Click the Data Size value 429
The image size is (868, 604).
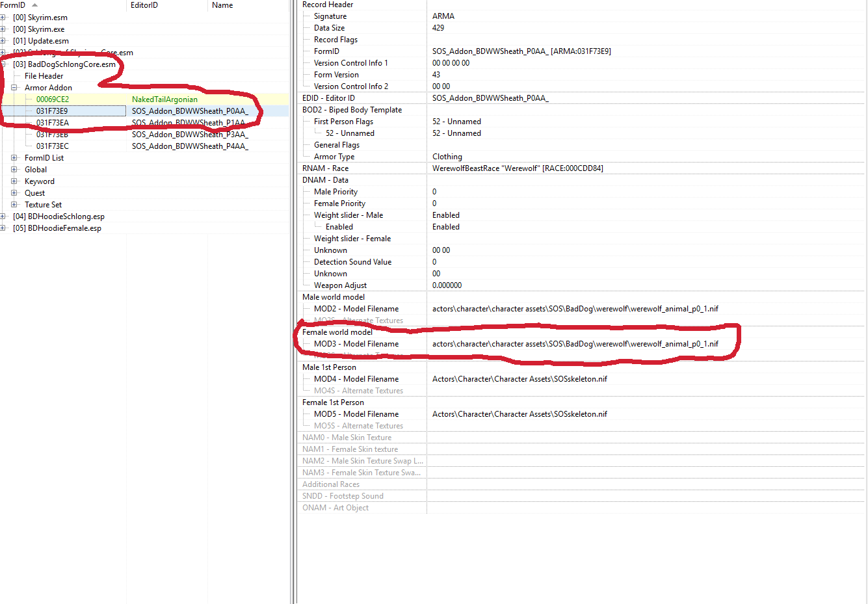pos(438,28)
